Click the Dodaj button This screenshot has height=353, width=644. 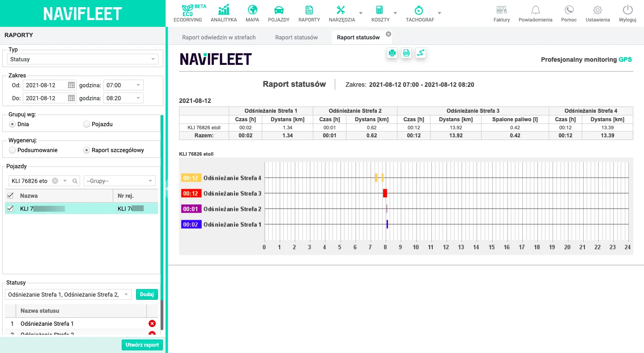pyautogui.click(x=147, y=294)
